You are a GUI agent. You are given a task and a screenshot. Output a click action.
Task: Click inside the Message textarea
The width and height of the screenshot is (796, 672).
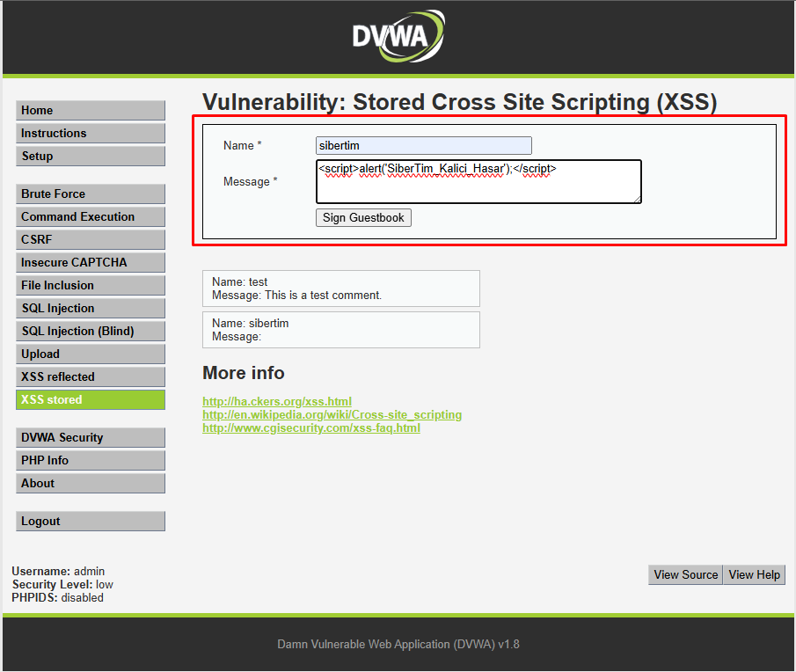[478, 182]
